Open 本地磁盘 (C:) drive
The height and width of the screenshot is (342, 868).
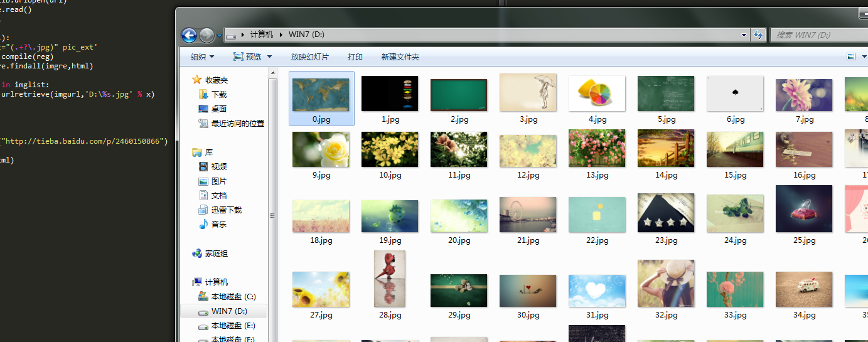227,296
